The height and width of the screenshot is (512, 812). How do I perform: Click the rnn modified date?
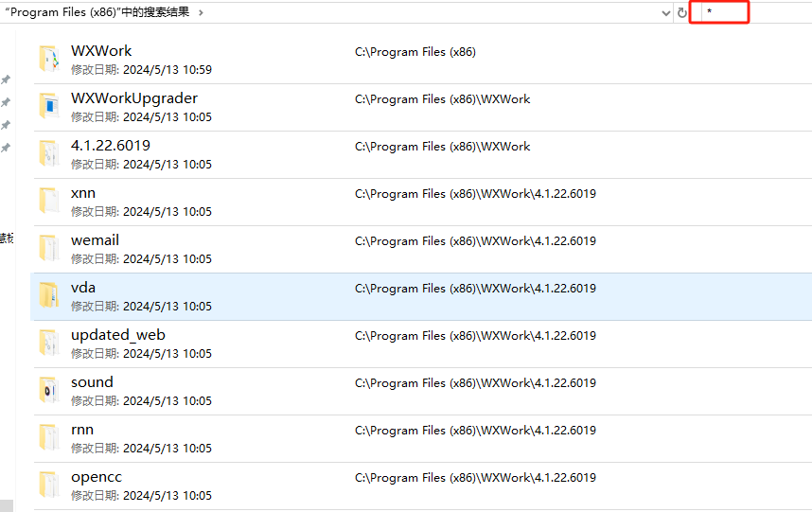pos(168,449)
